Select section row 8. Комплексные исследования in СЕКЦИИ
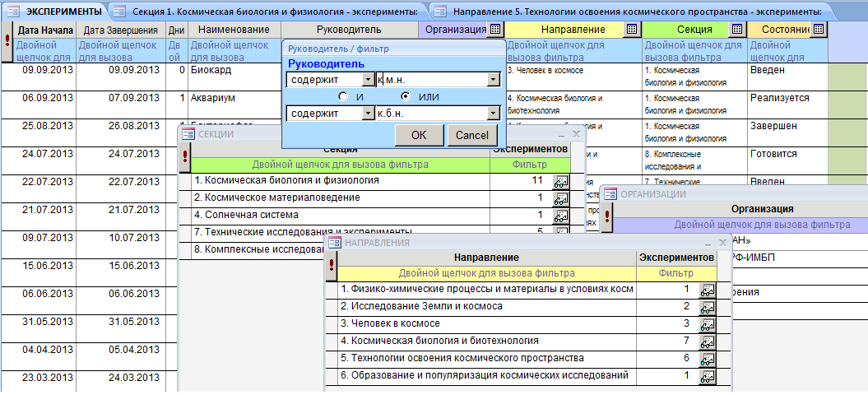 pos(258,249)
